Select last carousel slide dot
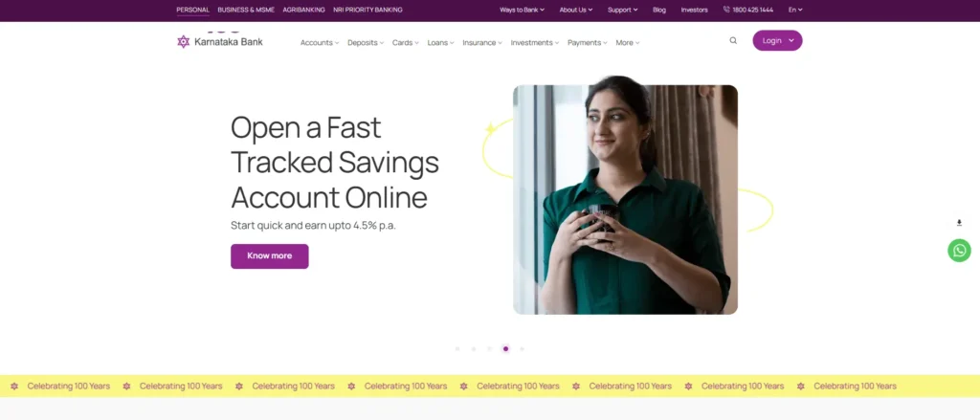The height and width of the screenshot is (420, 980). click(522, 349)
